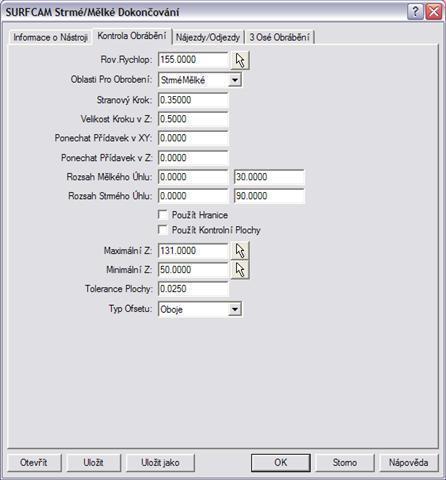The image size is (446, 480).
Task: Click the Otevřít button
Action: coord(34,462)
